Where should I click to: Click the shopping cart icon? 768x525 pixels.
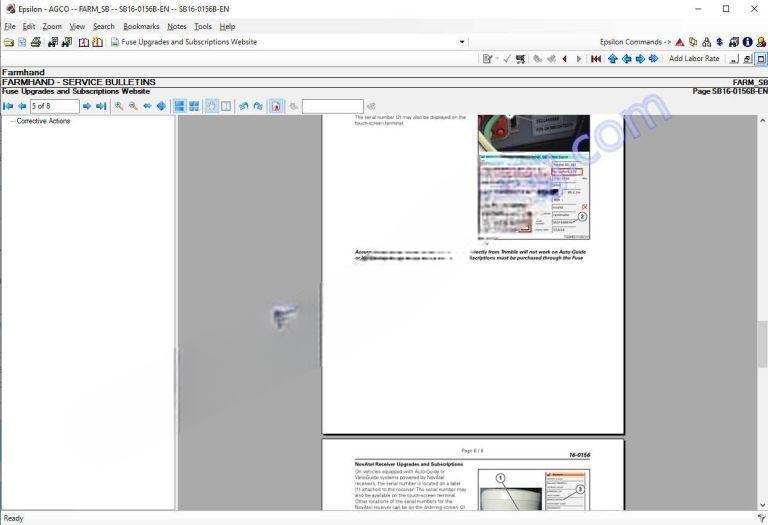[x=521, y=59]
